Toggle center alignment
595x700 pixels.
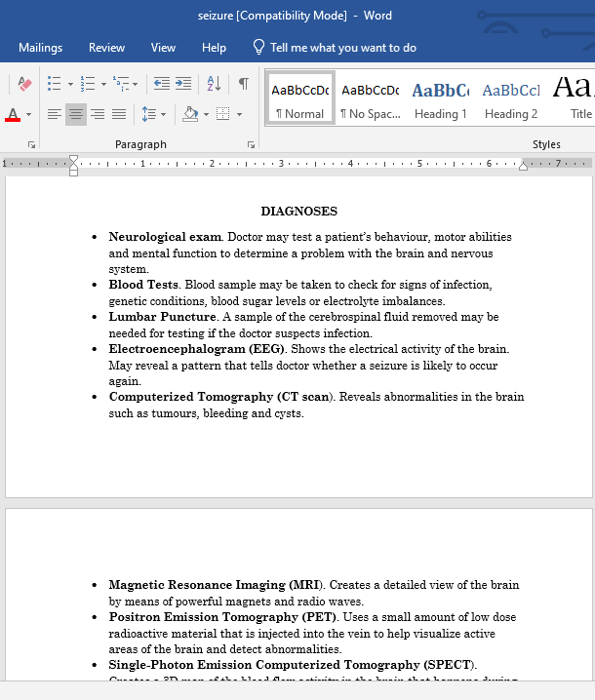point(75,114)
